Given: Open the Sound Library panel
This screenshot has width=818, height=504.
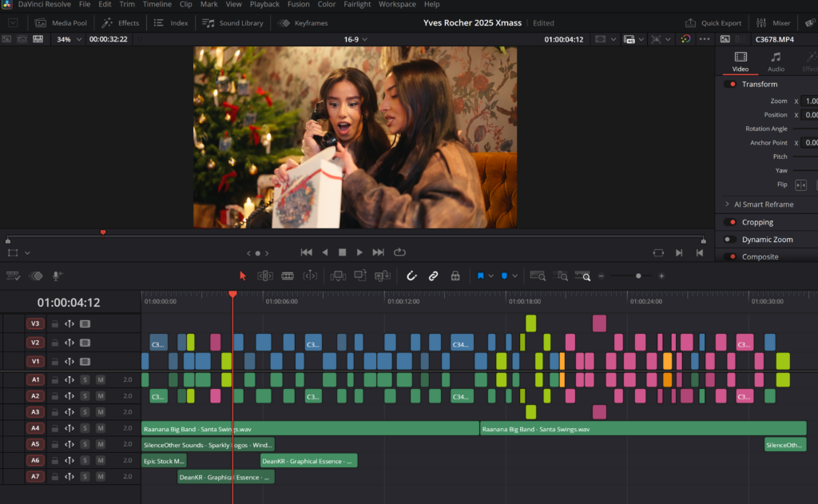Looking at the screenshot, I should pos(234,23).
